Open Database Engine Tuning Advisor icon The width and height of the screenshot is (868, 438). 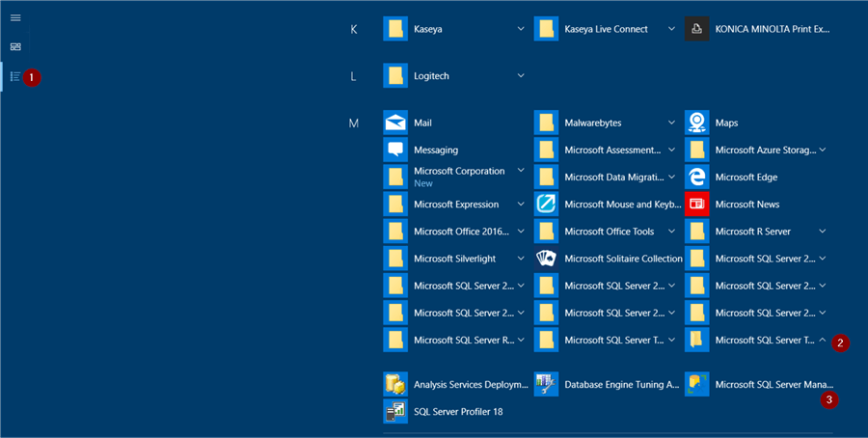pos(547,384)
